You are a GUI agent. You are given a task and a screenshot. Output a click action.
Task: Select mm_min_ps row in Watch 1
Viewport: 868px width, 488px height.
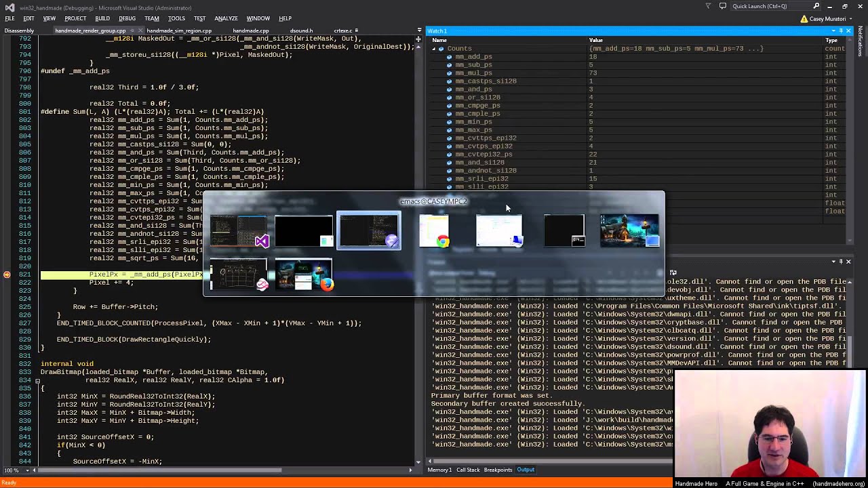(x=638, y=122)
